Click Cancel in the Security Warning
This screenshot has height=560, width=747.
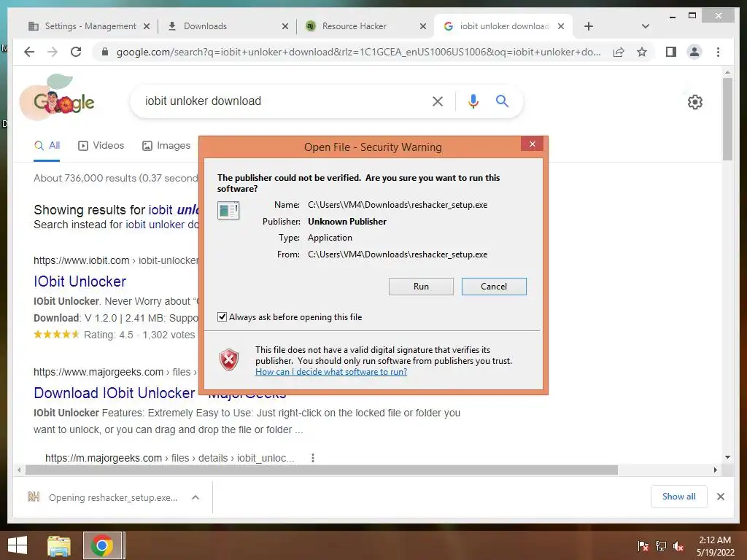(494, 287)
